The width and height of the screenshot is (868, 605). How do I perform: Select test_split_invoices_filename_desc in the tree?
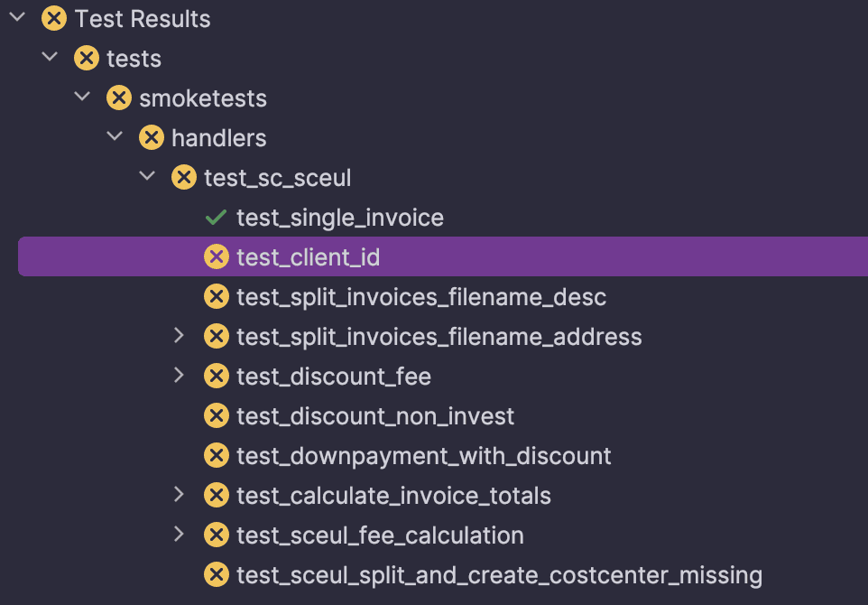(420, 297)
